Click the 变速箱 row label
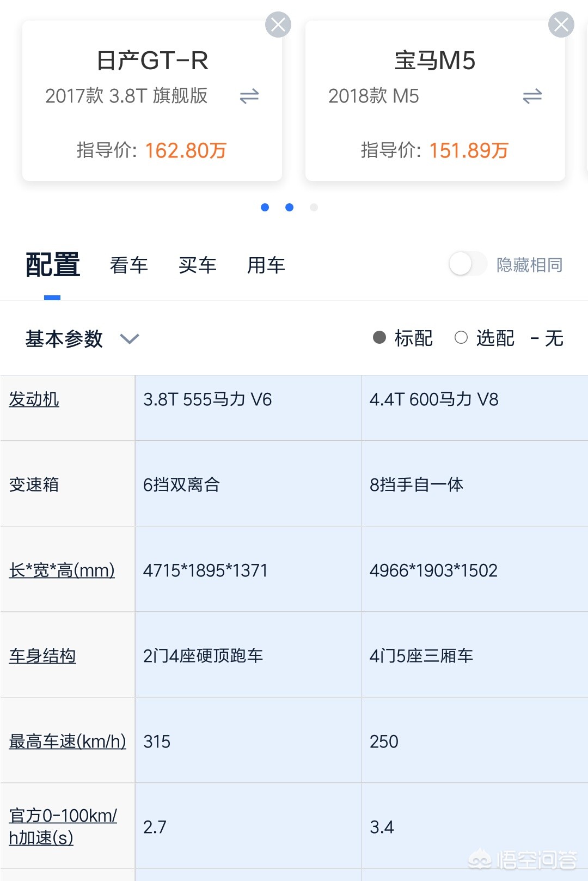The height and width of the screenshot is (881, 588). (34, 484)
